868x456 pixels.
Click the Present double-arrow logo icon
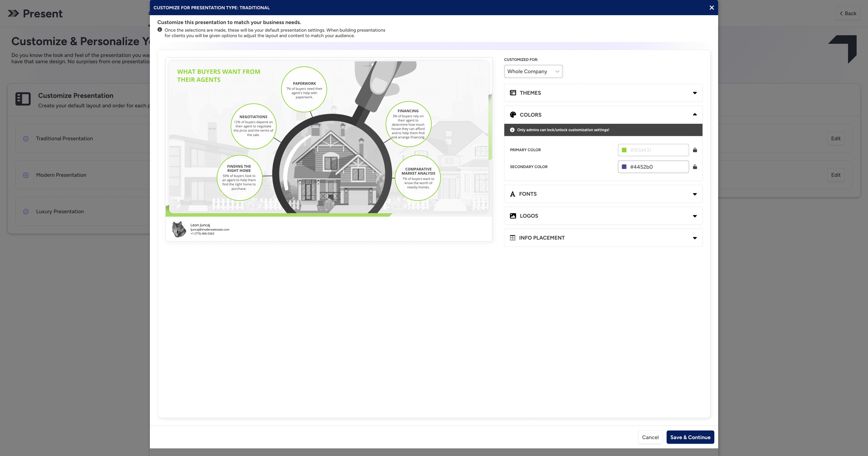(14, 14)
